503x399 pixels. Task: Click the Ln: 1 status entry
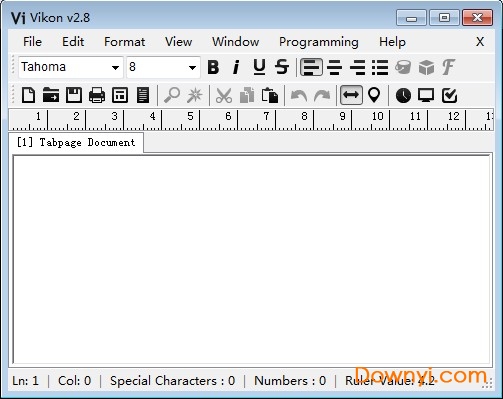tap(25, 381)
